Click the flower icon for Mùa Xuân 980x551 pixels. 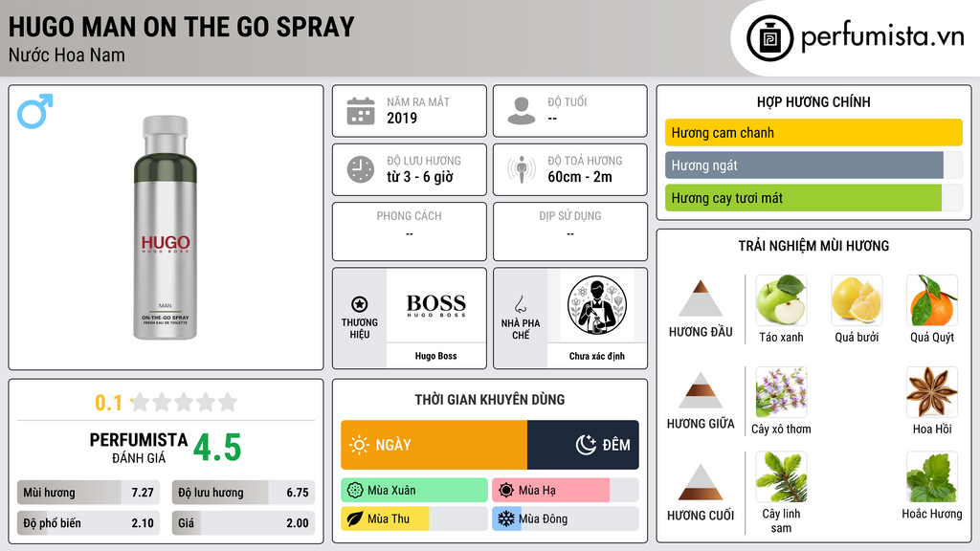pyautogui.click(x=355, y=490)
